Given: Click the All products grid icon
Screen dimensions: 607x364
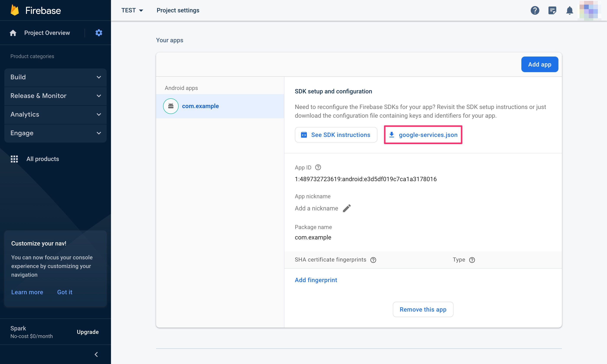Looking at the screenshot, I should [14, 159].
